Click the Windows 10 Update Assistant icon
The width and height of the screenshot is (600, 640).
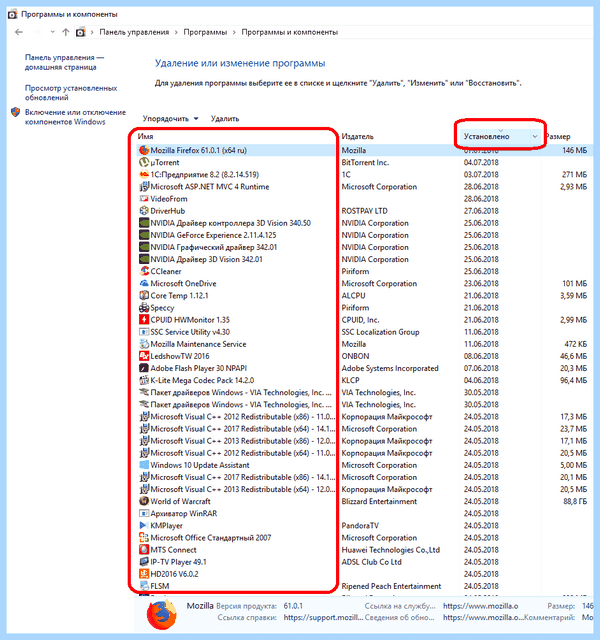144,465
